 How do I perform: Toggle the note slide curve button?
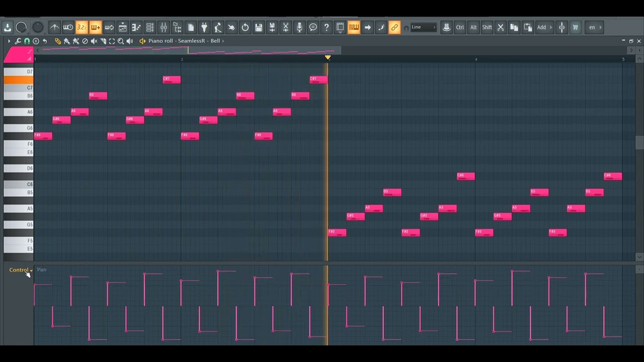tap(381, 27)
